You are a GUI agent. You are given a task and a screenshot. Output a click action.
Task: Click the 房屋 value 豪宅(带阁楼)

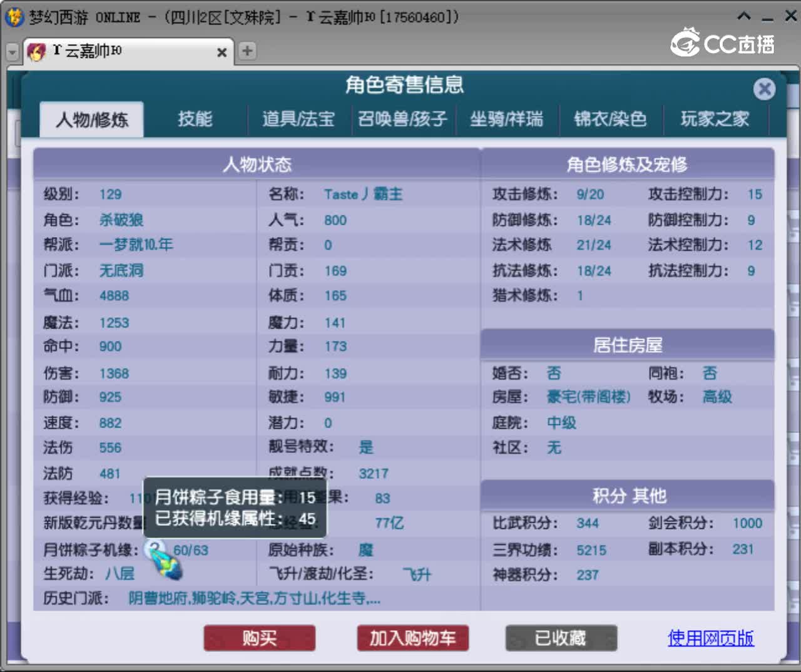[588, 397]
